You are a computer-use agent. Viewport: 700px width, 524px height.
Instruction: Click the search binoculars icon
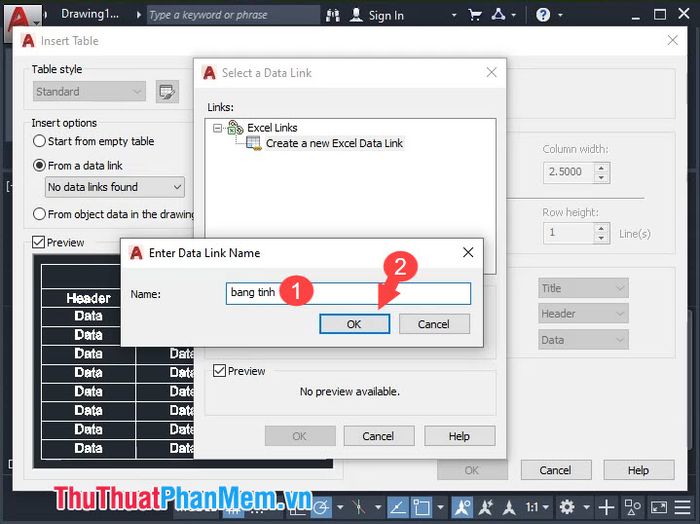[x=333, y=15]
